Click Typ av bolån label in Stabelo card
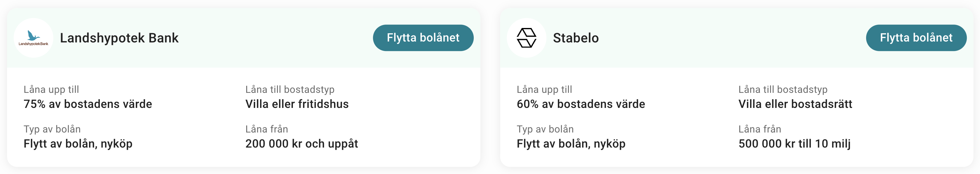The image size is (980, 174). tap(545, 129)
